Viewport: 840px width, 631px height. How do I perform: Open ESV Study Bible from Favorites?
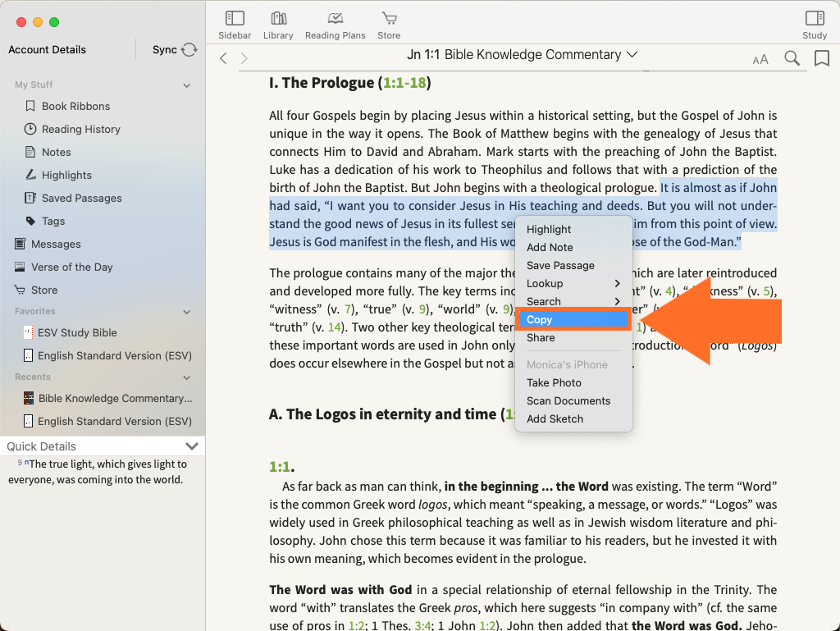pyautogui.click(x=77, y=332)
